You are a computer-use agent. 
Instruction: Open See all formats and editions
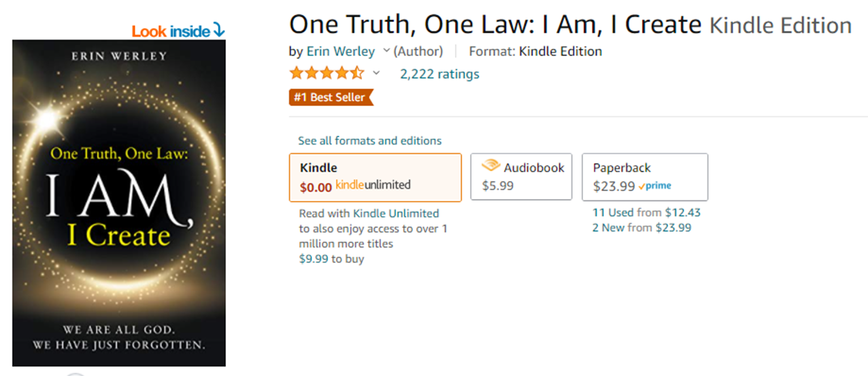370,141
